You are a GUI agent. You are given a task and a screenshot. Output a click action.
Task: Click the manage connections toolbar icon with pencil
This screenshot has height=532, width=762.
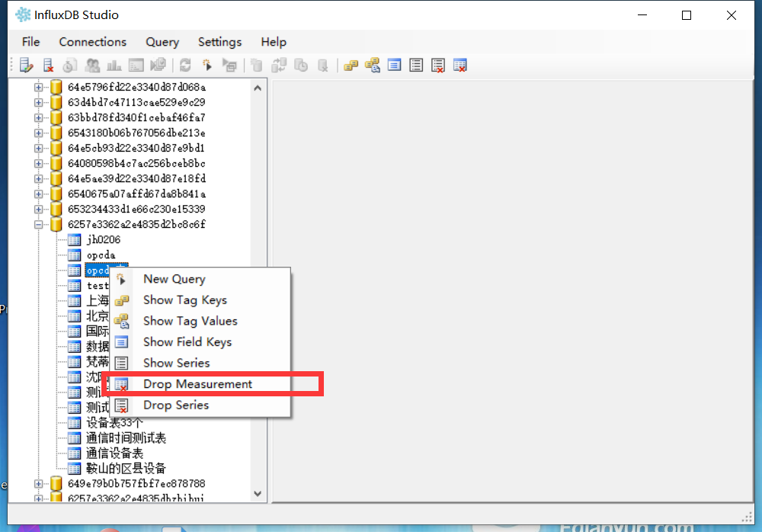pyautogui.click(x=26, y=65)
